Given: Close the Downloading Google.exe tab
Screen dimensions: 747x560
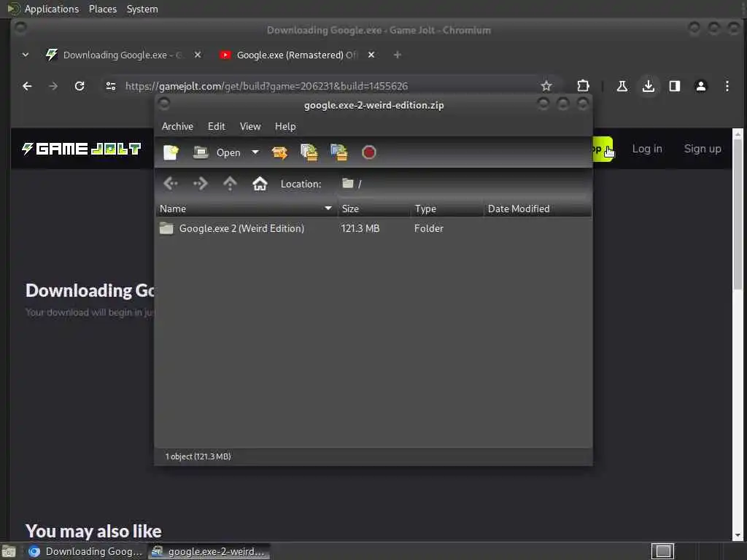Looking at the screenshot, I should point(197,55).
